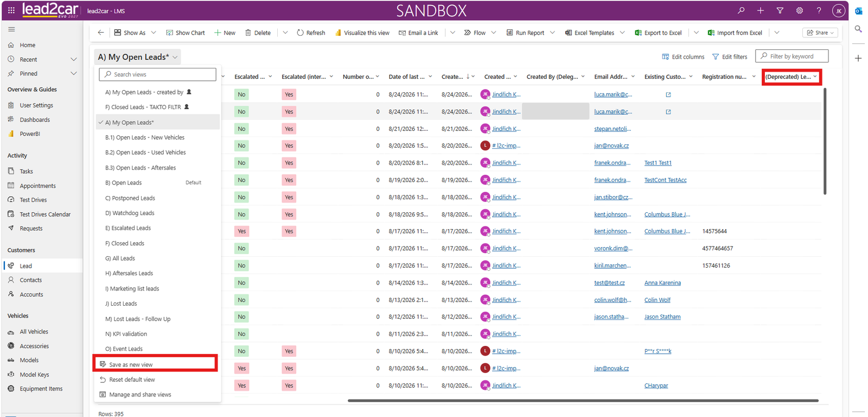The image size is (868, 417).
Task: Click the grid's horizontal scrollbar
Action: [583, 401]
